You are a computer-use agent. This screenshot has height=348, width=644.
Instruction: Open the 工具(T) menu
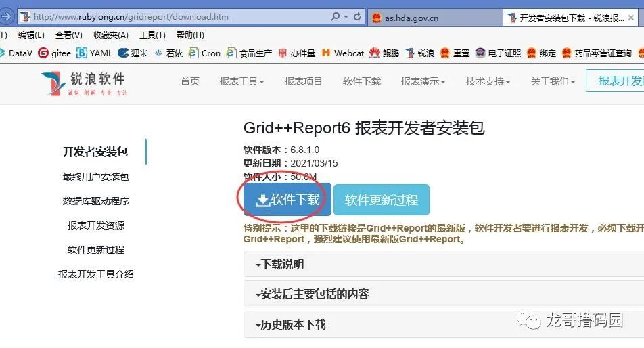pos(152,35)
